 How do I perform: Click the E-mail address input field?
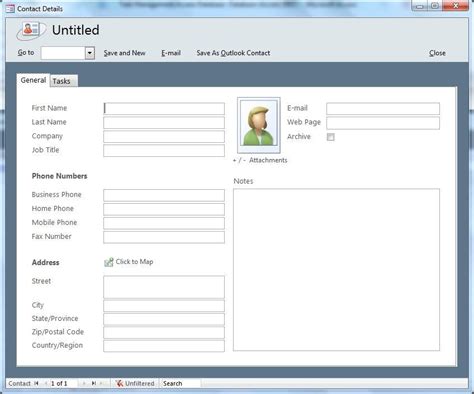(x=383, y=109)
